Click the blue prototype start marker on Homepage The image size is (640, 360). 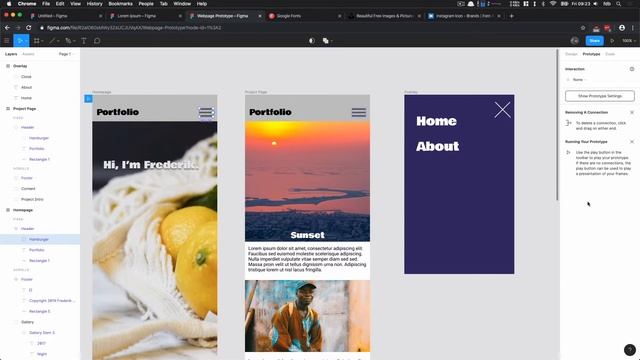tap(88, 98)
